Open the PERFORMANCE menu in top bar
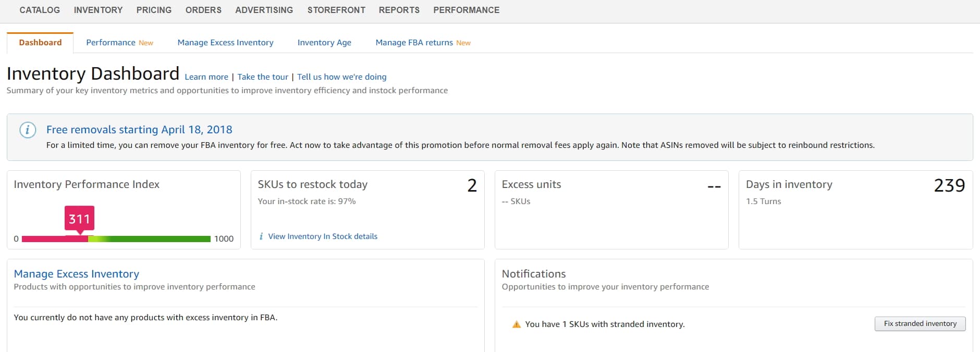 467,10
